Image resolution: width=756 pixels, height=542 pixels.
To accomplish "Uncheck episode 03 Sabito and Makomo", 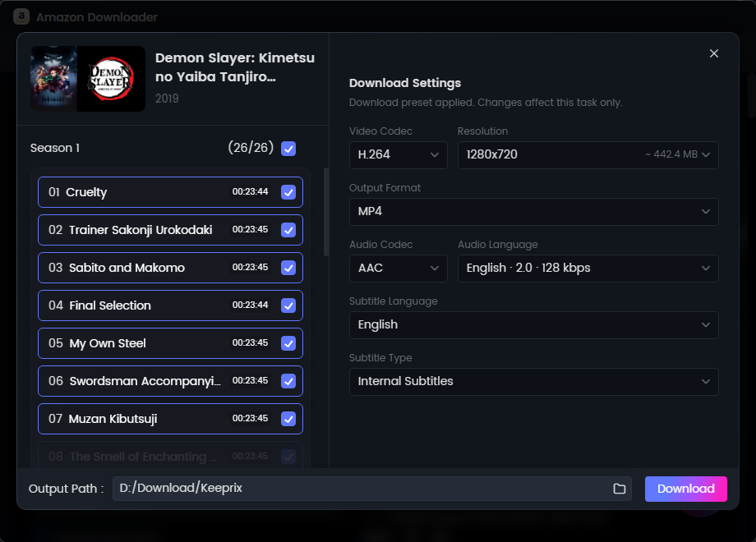I will (x=288, y=268).
